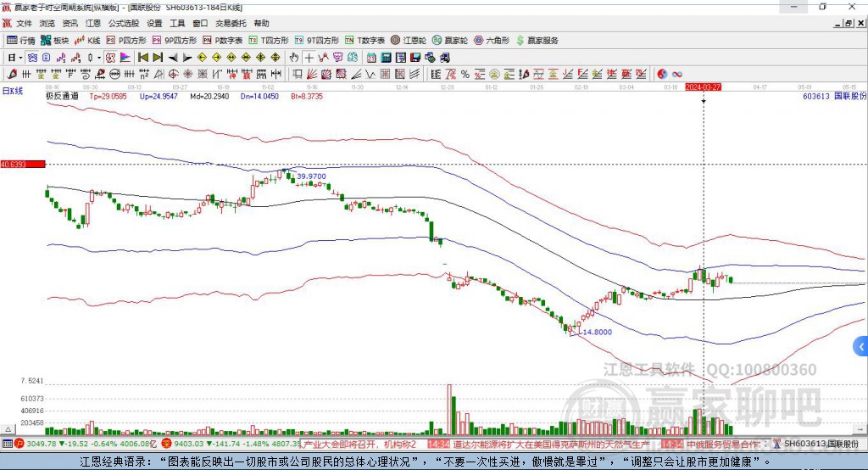868x470 pixels.
Task: Open the 9P四方形 tool
Action: point(175,41)
